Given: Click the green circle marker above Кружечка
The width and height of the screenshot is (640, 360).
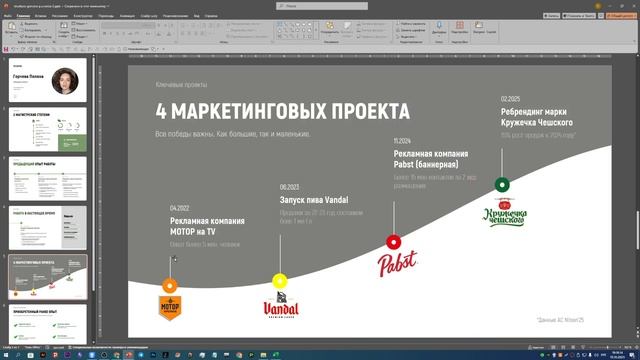Looking at the screenshot, I should (x=502, y=185).
